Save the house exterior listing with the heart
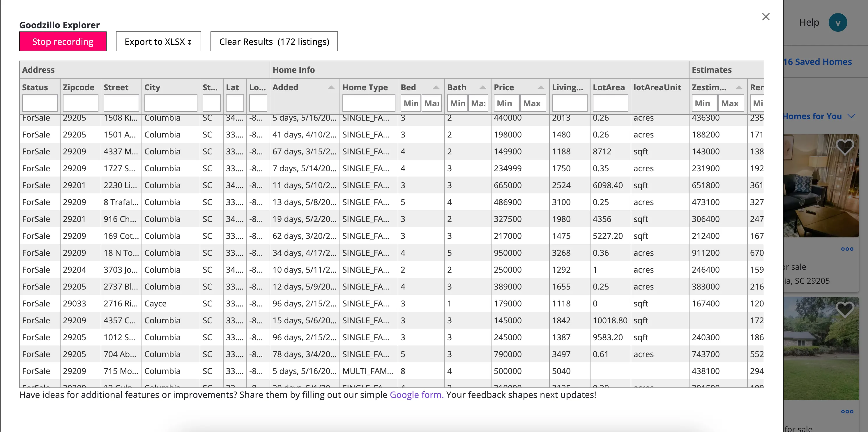The height and width of the screenshot is (432, 868). coord(845,310)
